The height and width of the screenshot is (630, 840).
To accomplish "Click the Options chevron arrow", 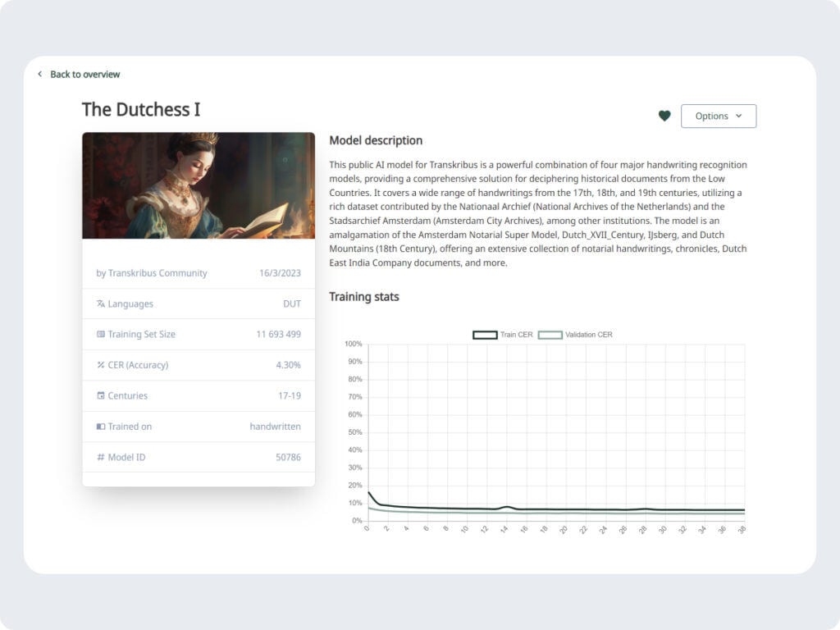I will [738, 116].
